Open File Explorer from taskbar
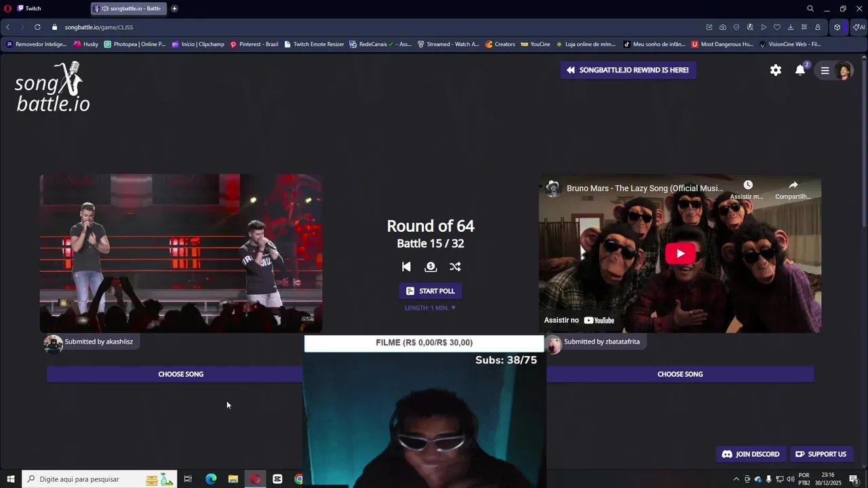868x488 pixels. [x=233, y=479]
